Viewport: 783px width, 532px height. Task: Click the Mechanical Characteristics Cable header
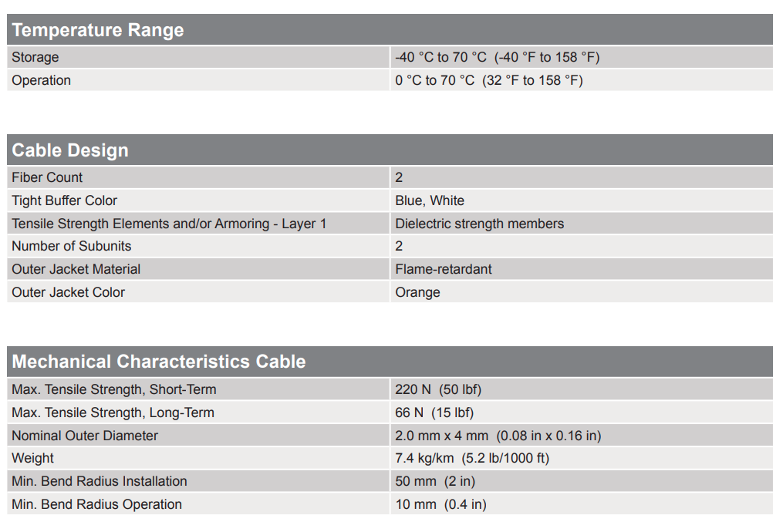159,362
